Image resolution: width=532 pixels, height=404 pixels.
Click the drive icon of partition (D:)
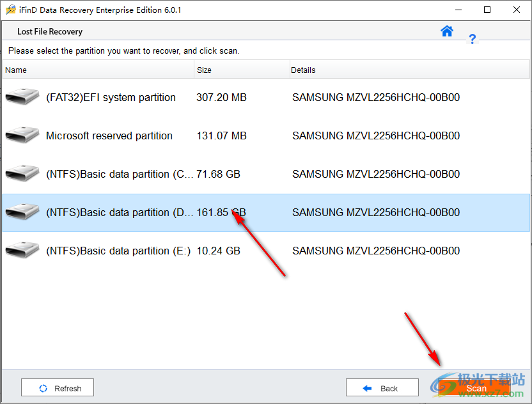[22, 212]
